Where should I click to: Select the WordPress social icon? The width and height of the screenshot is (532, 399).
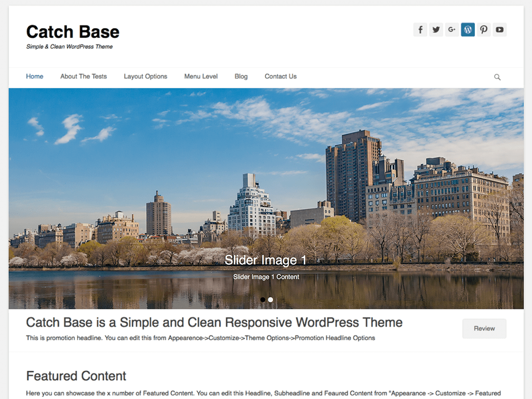point(468,29)
